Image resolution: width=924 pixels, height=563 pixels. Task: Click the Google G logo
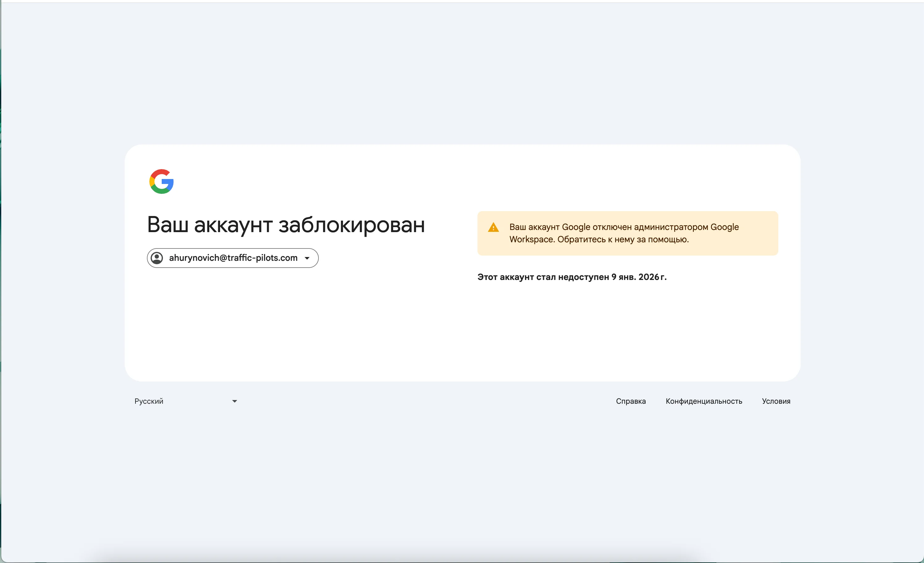pyautogui.click(x=161, y=181)
